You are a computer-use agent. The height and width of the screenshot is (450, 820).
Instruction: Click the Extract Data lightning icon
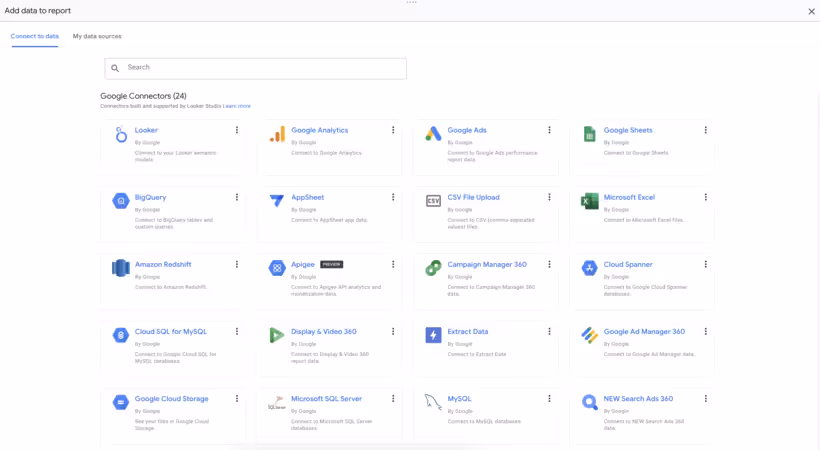point(433,335)
